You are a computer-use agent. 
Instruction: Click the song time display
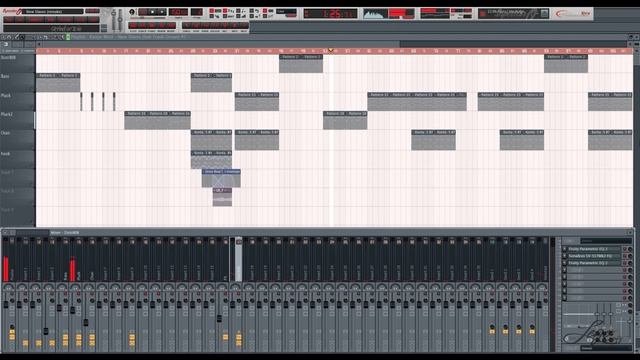point(331,13)
